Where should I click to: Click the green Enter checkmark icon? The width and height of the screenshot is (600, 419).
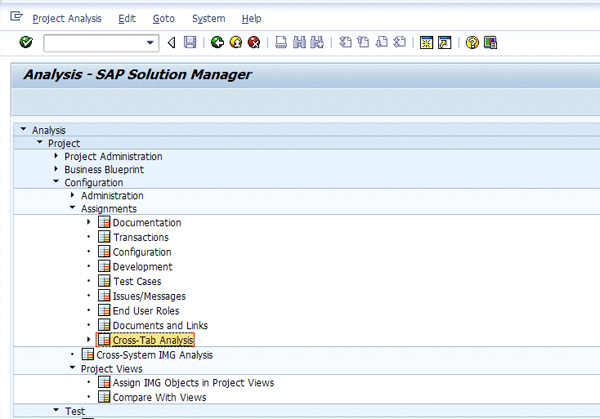26,43
